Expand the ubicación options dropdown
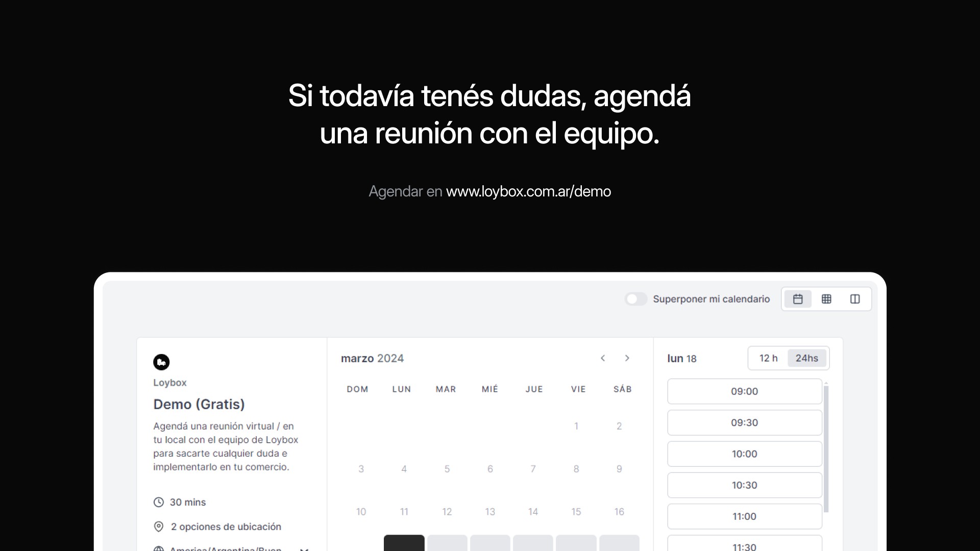The width and height of the screenshot is (980, 551). coord(225,527)
